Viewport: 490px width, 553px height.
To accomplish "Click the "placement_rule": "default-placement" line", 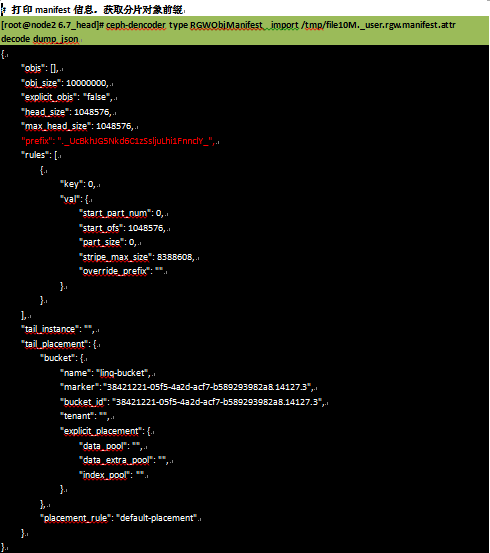I will click(x=119, y=518).
